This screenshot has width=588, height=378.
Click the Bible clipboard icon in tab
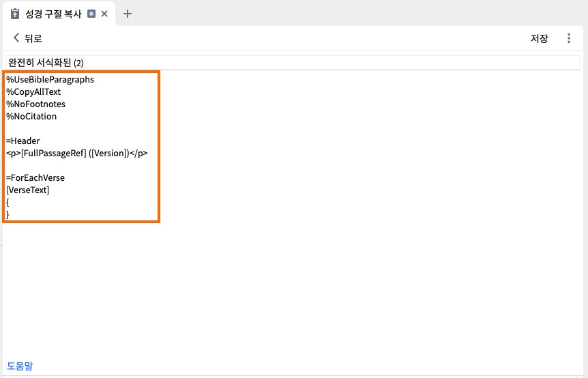pyautogui.click(x=14, y=14)
